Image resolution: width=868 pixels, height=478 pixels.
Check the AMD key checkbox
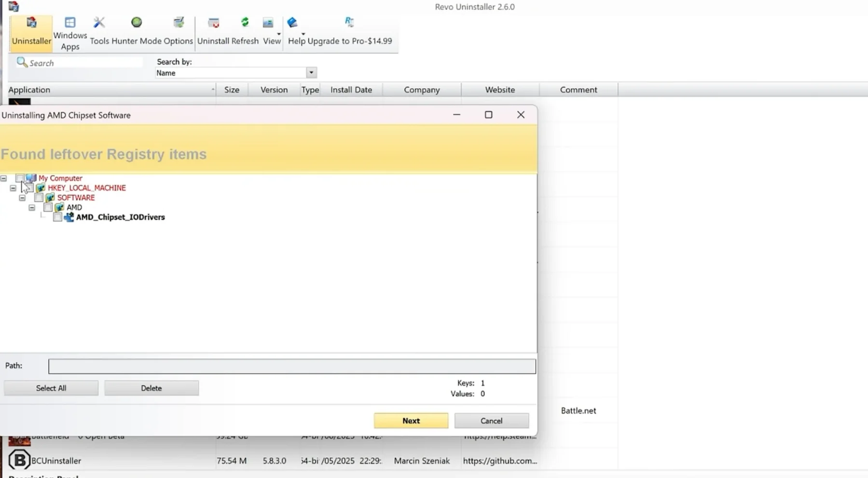pyautogui.click(x=48, y=207)
